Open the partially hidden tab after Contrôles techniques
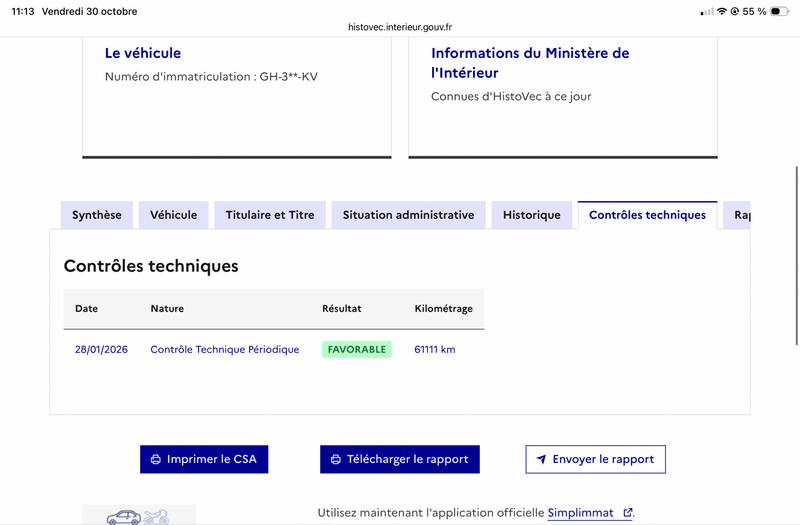Screen dimensions: 800x525 737,215
